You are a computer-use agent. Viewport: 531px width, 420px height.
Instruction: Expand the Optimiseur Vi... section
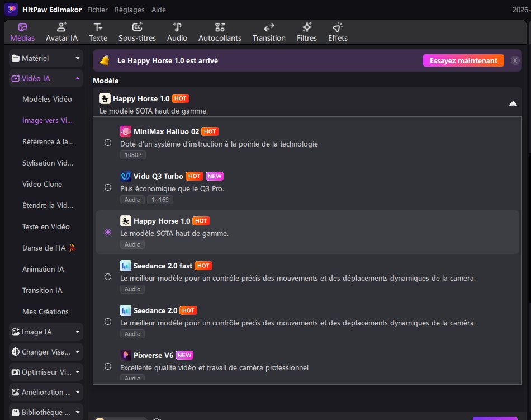(x=46, y=372)
